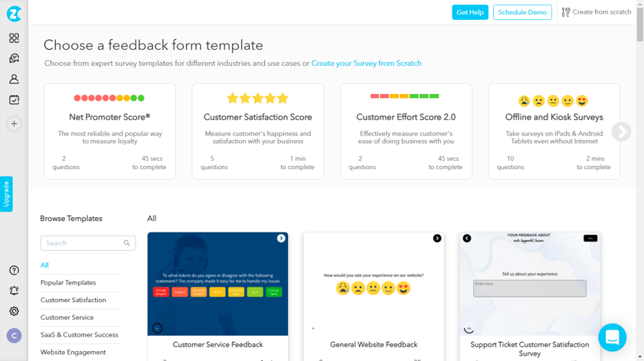Open Customer Service Feedback template thumbnail
644x361 pixels.
pyautogui.click(x=217, y=284)
